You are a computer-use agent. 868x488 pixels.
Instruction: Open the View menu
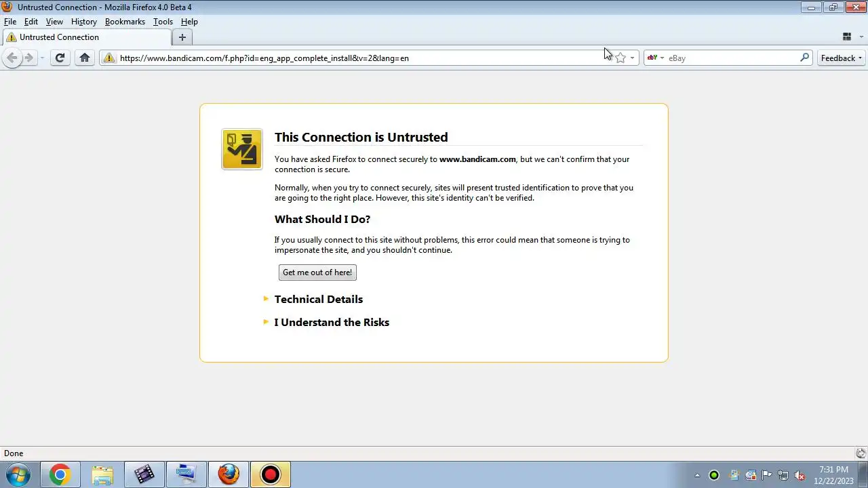tap(54, 22)
